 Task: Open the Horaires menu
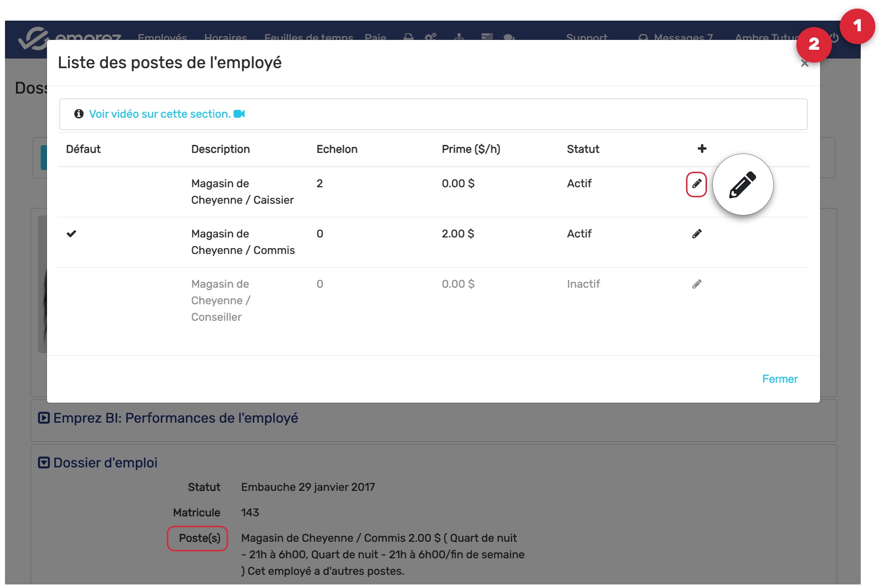pyautogui.click(x=226, y=37)
